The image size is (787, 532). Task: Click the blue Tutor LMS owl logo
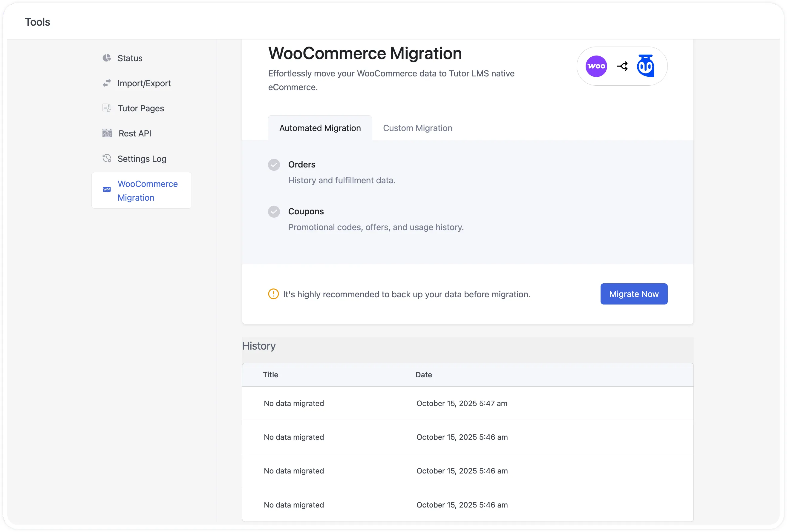pos(645,66)
